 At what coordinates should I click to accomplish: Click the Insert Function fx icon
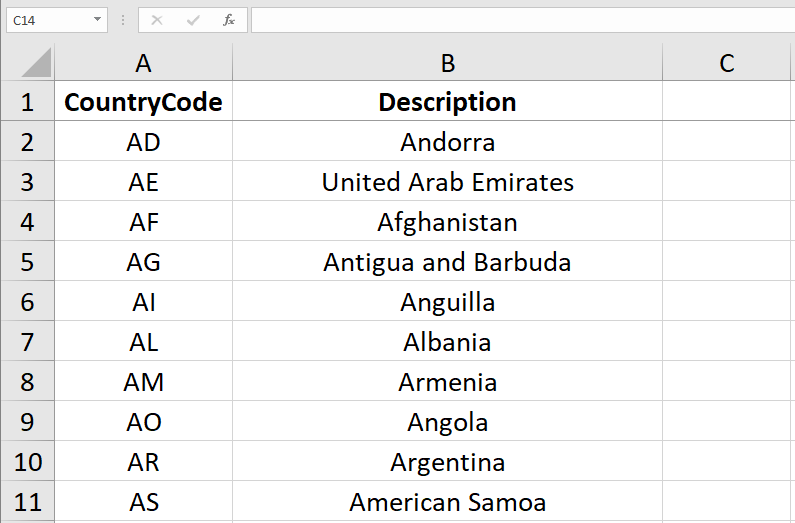coord(229,20)
